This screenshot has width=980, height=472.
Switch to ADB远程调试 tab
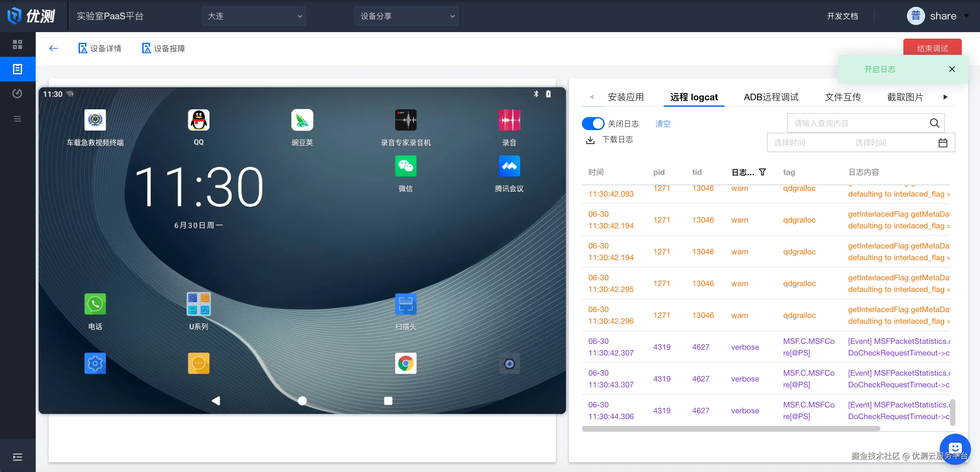click(771, 97)
